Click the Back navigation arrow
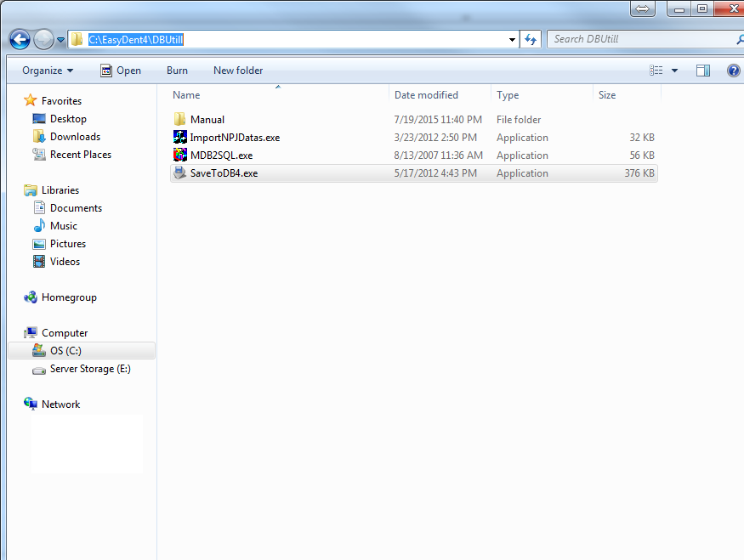Screen dimensions: 744x560 coord(20,40)
